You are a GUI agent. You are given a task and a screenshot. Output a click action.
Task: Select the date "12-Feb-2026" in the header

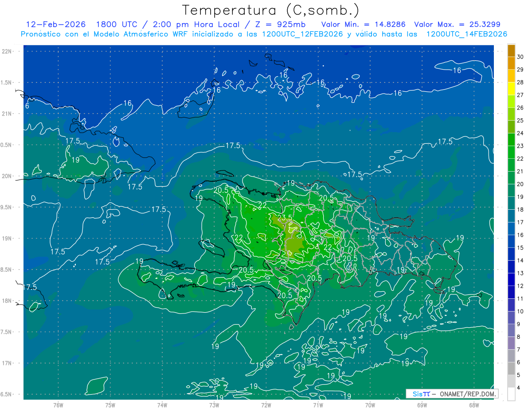point(56,24)
